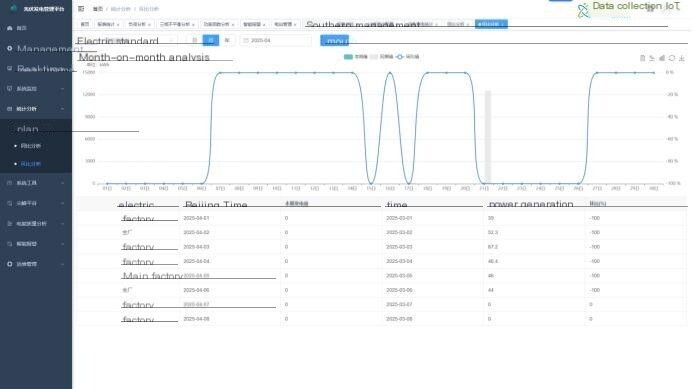Viewport: 692px width, 389px height.
Task: Click the 2025-04-04 table cell
Action: coord(196,261)
